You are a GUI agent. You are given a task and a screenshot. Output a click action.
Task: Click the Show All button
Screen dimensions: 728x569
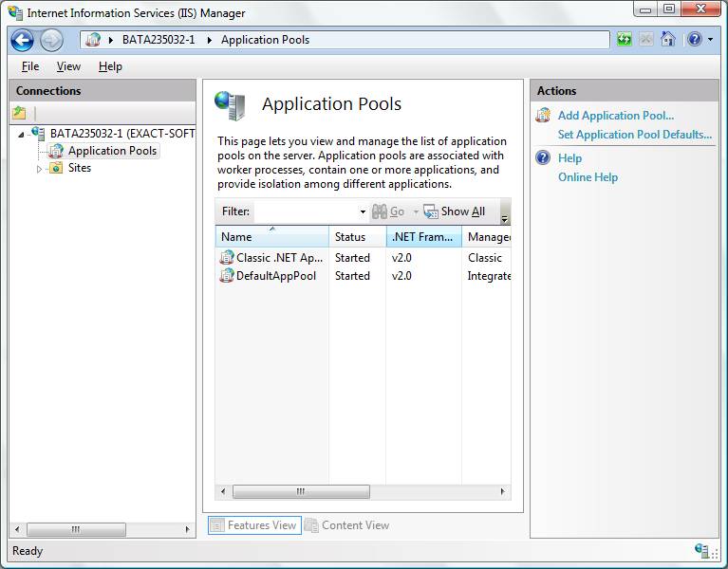[x=455, y=211]
